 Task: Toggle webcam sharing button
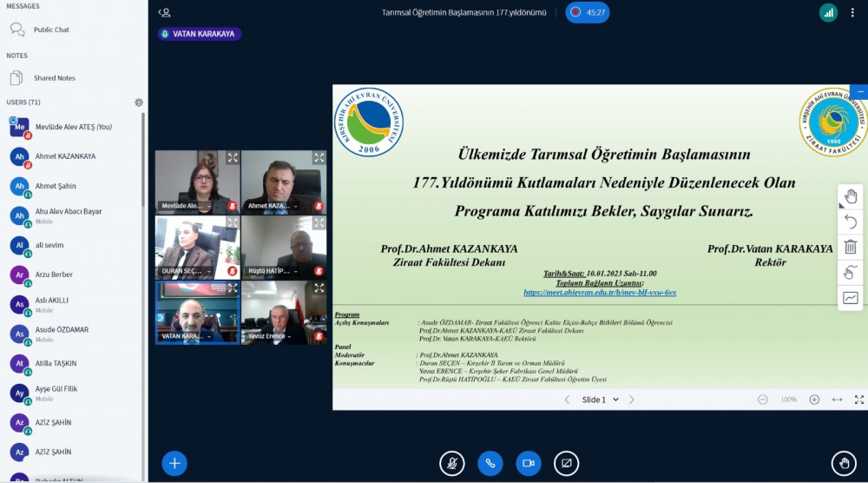(528, 463)
